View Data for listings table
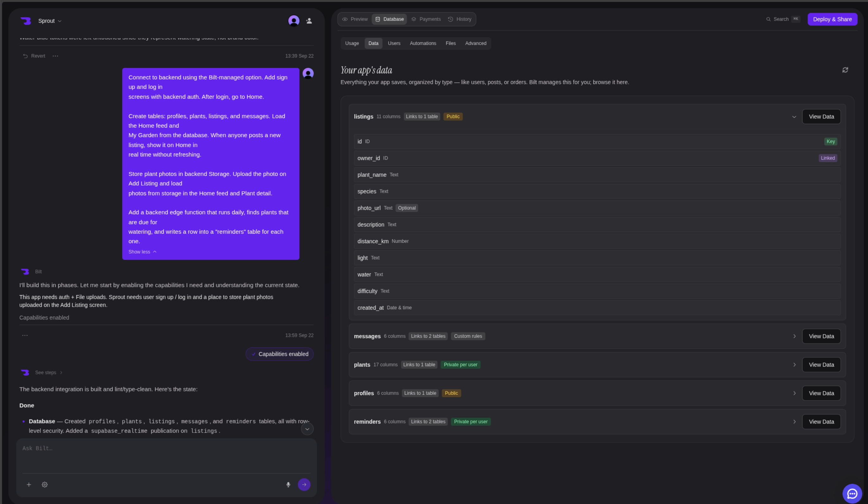The width and height of the screenshot is (868, 504). pos(821,117)
